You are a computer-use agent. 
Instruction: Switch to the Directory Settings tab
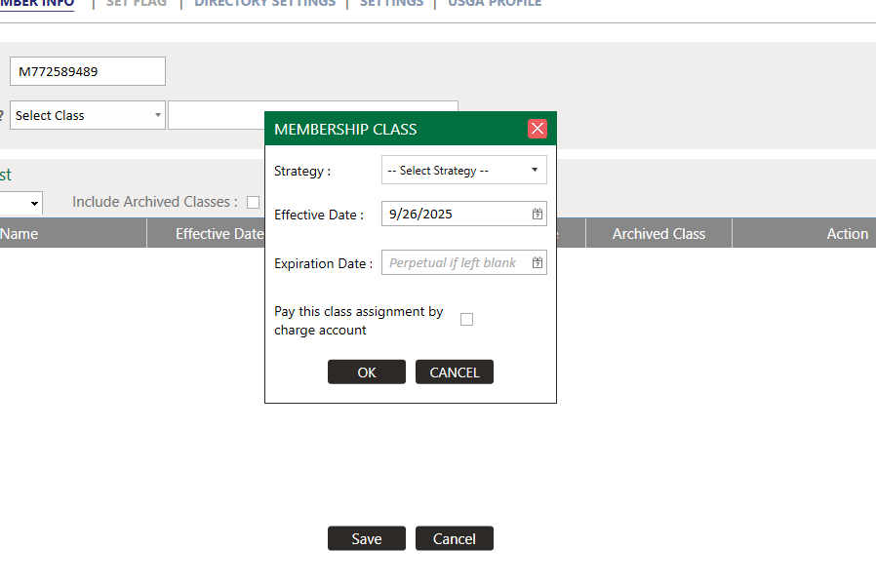(264, 4)
